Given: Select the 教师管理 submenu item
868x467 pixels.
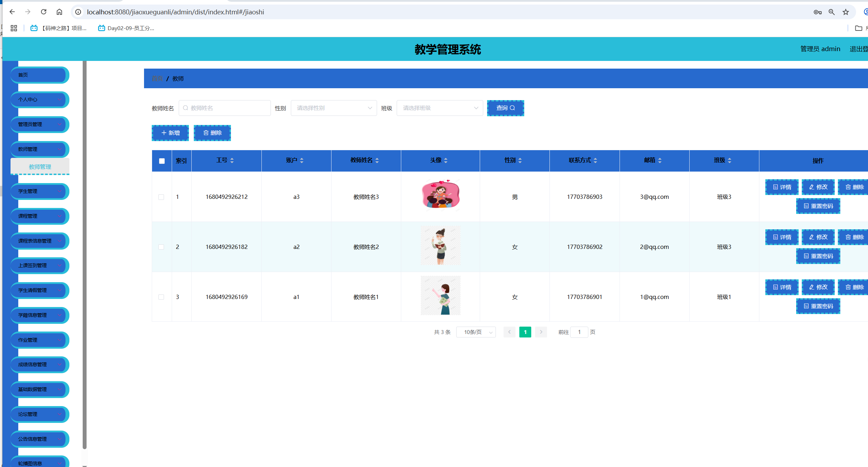Looking at the screenshot, I should click(40, 167).
